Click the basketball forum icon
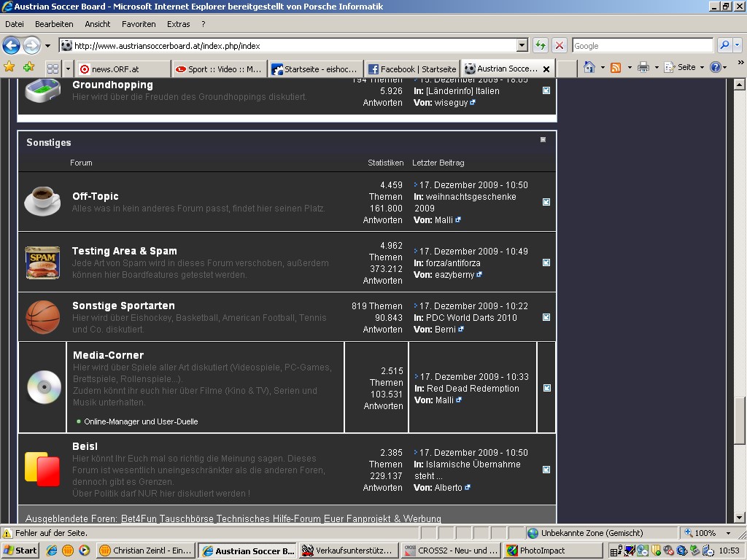The image size is (747, 560). (43, 317)
